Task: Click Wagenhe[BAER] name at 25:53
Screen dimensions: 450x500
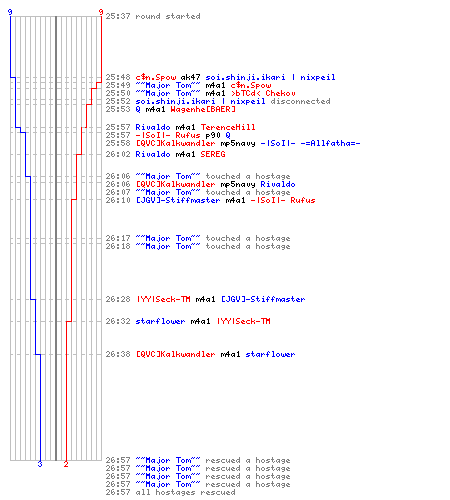Action: pos(203,109)
